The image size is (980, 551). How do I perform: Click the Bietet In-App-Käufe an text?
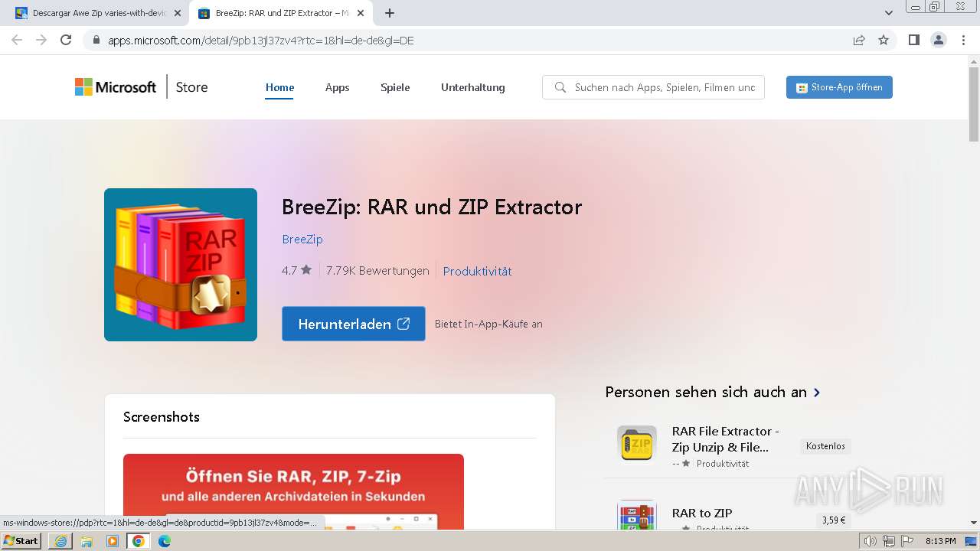[488, 324]
